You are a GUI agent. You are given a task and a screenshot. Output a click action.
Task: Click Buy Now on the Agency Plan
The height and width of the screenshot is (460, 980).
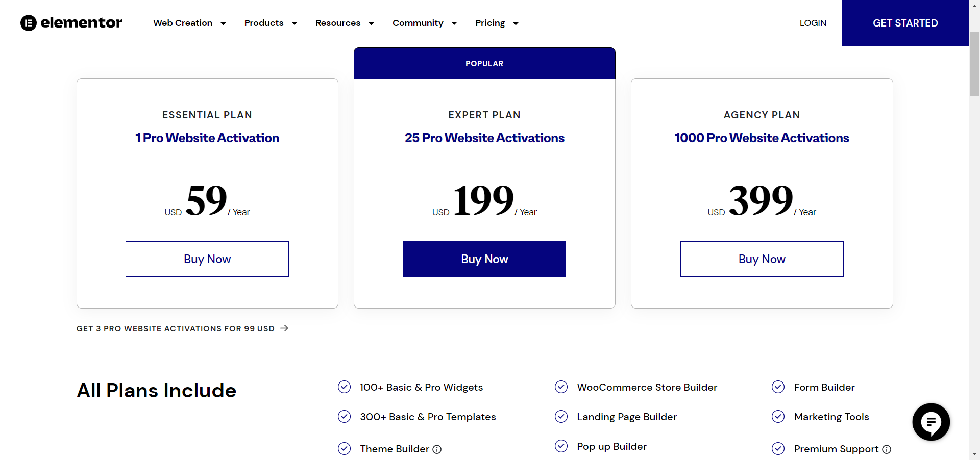click(x=762, y=259)
